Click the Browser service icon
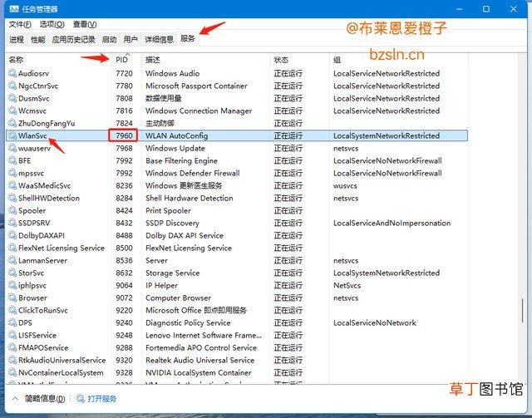 12,298
